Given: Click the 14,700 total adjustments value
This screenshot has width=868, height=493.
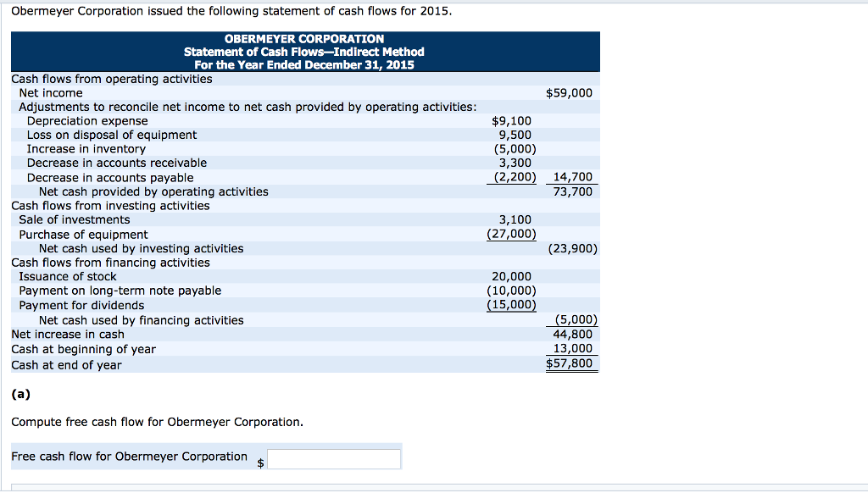Looking at the screenshot, I should pos(572,177).
